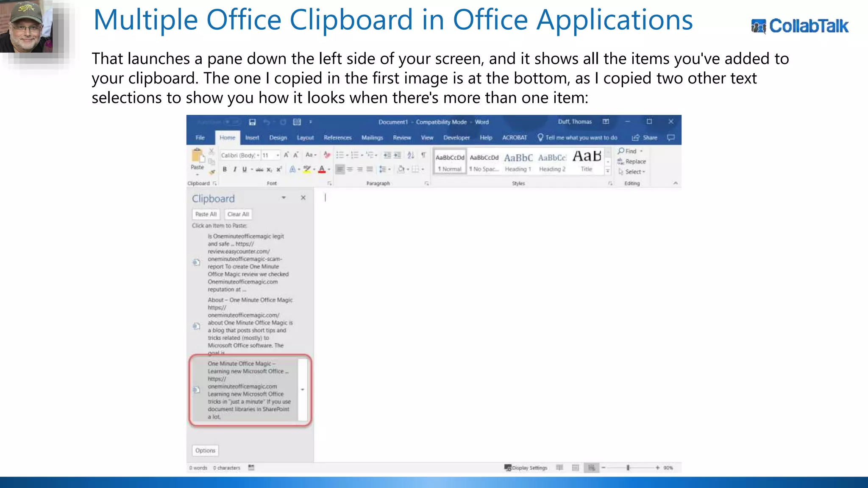868x488 pixels.
Task: Apply the Heading 1 style thumbnail
Action: (518, 161)
